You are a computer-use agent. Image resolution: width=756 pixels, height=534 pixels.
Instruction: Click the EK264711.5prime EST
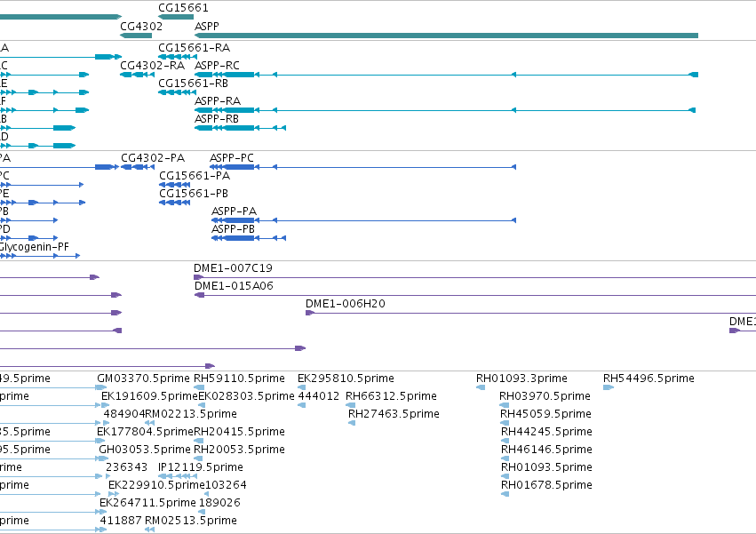coord(103,513)
